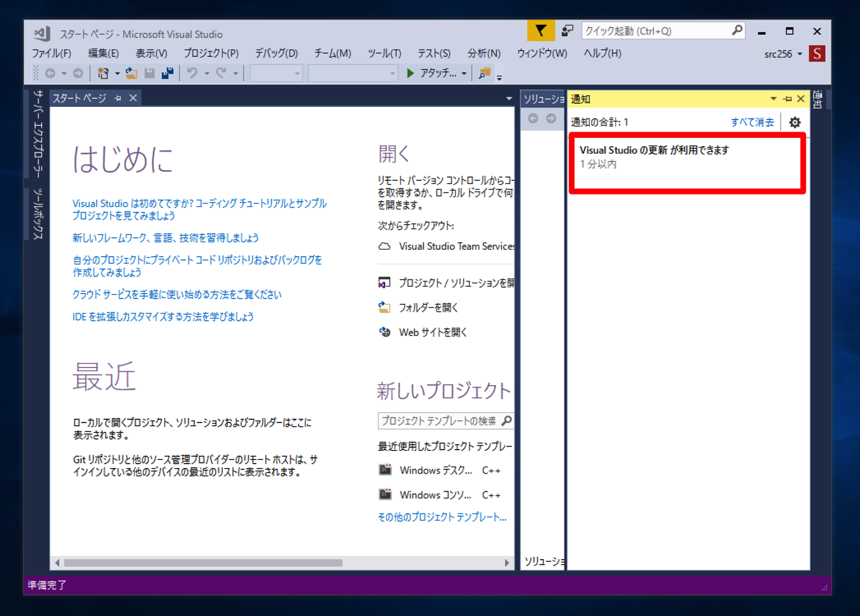Viewport: 860px width, 616px height.
Task: Click the Open File toolbar icon
Action: (x=131, y=73)
